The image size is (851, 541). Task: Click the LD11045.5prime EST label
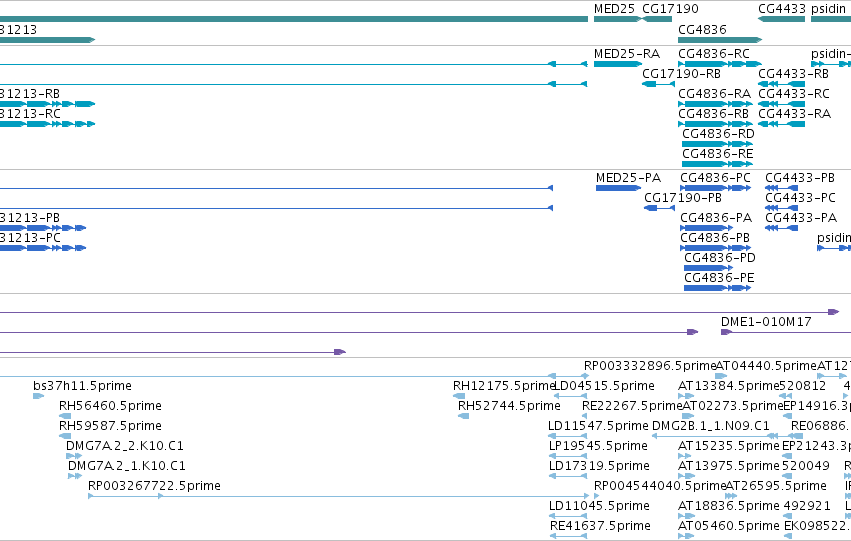pyautogui.click(x=599, y=506)
